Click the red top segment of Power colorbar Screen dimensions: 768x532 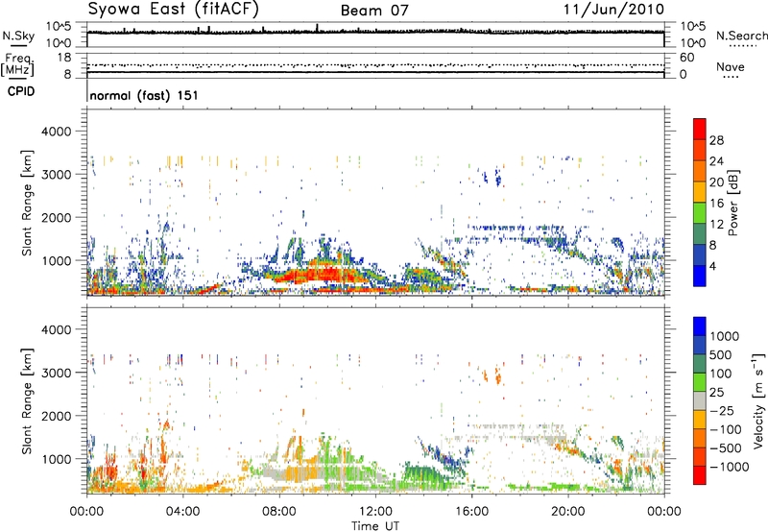(x=700, y=129)
